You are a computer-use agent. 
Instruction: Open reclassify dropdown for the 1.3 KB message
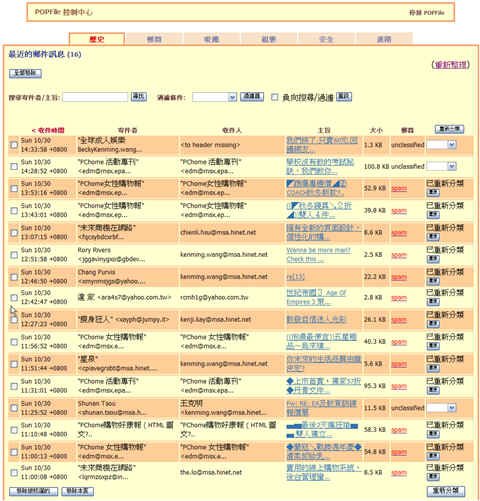tap(441, 145)
